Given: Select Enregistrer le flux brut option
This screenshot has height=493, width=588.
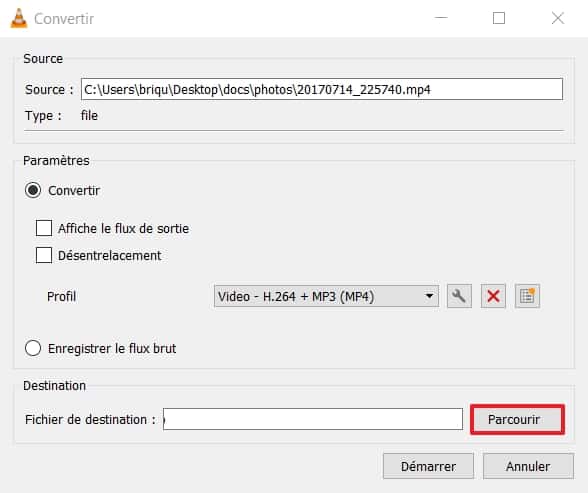Looking at the screenshot, I should [x=33, y=348].
